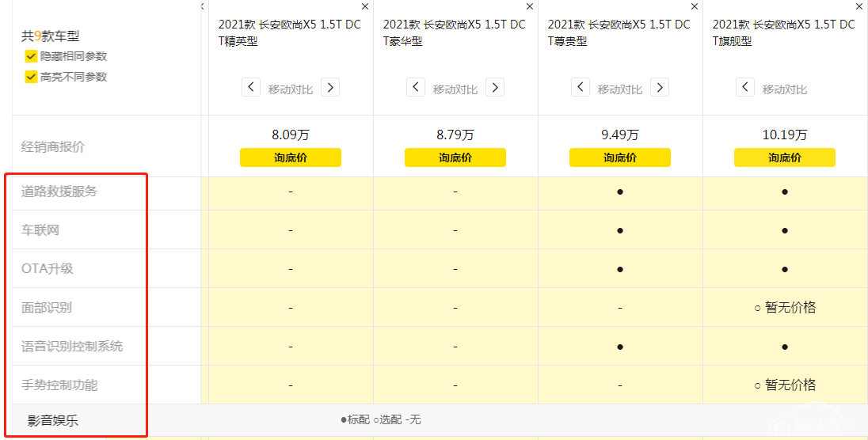Select the 道路救援服务 row label

[x=59, y=192]
